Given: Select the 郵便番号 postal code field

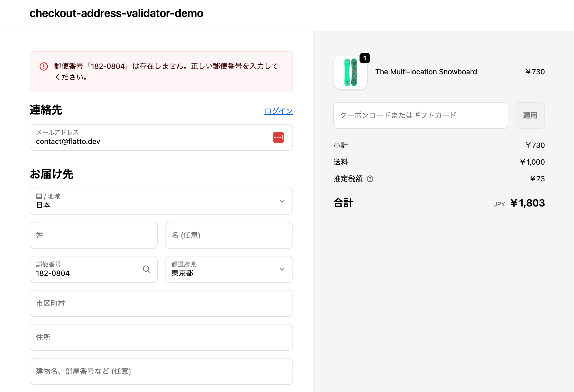Looking at the screenshot, I should tap(86, 269).
